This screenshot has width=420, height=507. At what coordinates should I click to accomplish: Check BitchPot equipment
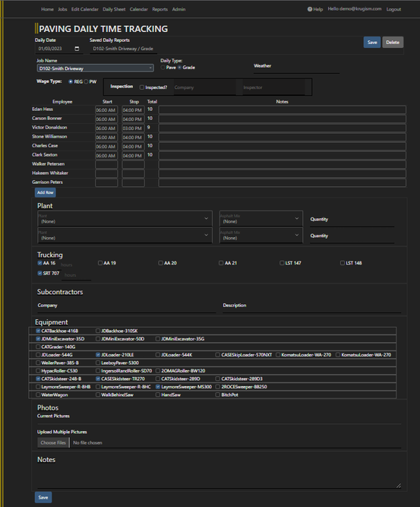[218, 395]
